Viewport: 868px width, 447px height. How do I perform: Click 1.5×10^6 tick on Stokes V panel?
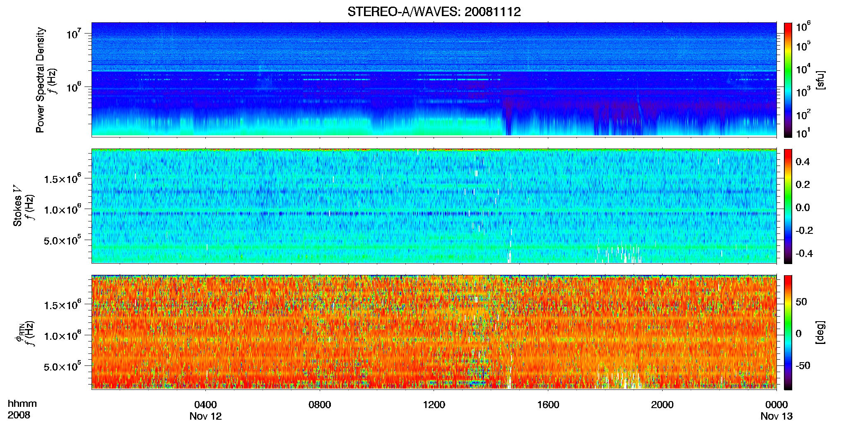point(63,178)
